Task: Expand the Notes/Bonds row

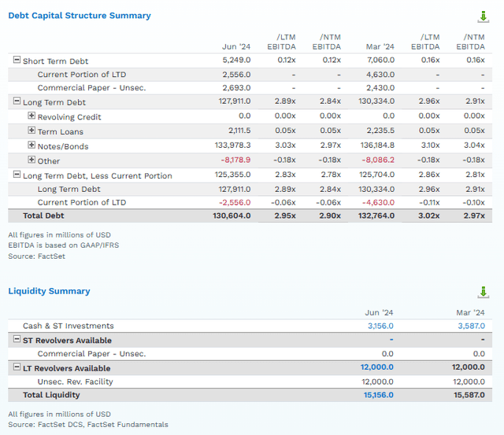Action: (x=31, y=146)
